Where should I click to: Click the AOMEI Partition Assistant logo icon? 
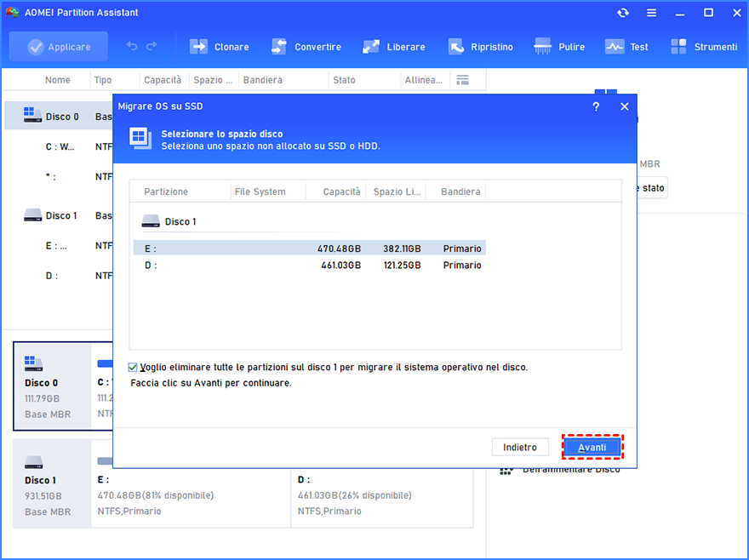tap(11, 12)
